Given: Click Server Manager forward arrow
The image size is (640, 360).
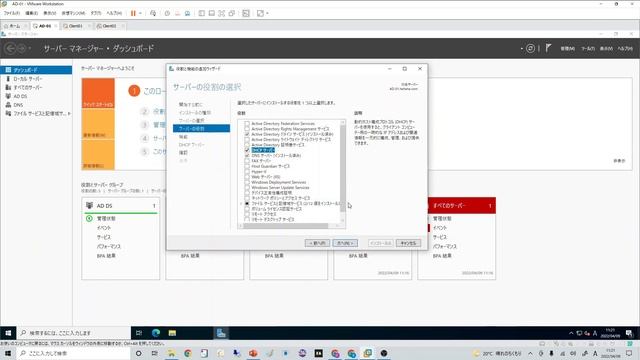Looking at the screenshot, I should [22, 49].
